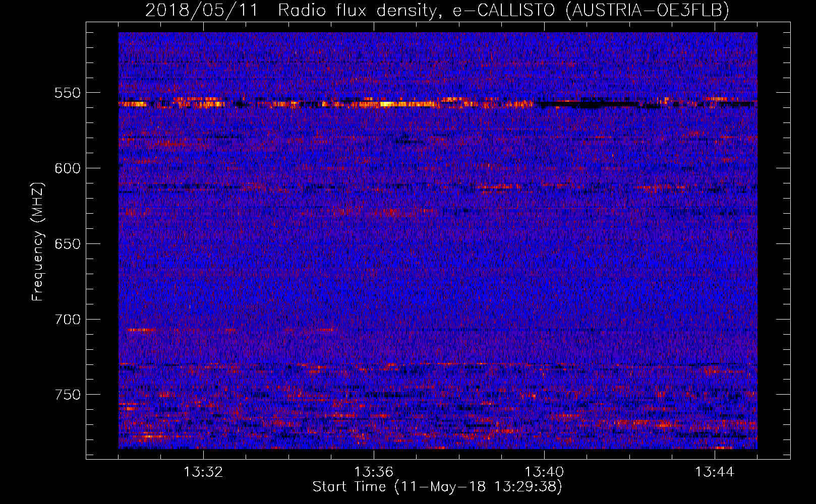Click the 13:36 time tick label
Viewport: 816px width, 504px height.
(x=374, y=472)
